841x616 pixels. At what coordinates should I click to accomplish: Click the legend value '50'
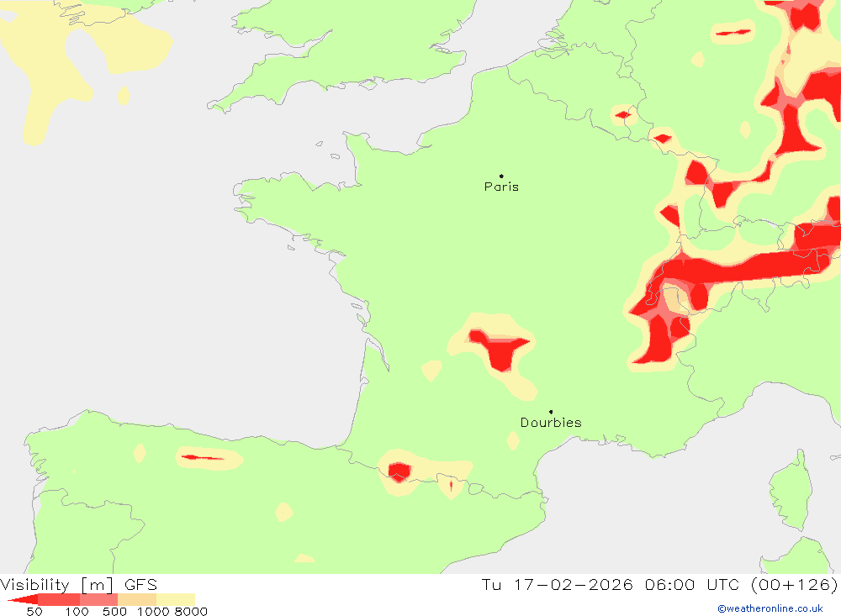[34, 612]
